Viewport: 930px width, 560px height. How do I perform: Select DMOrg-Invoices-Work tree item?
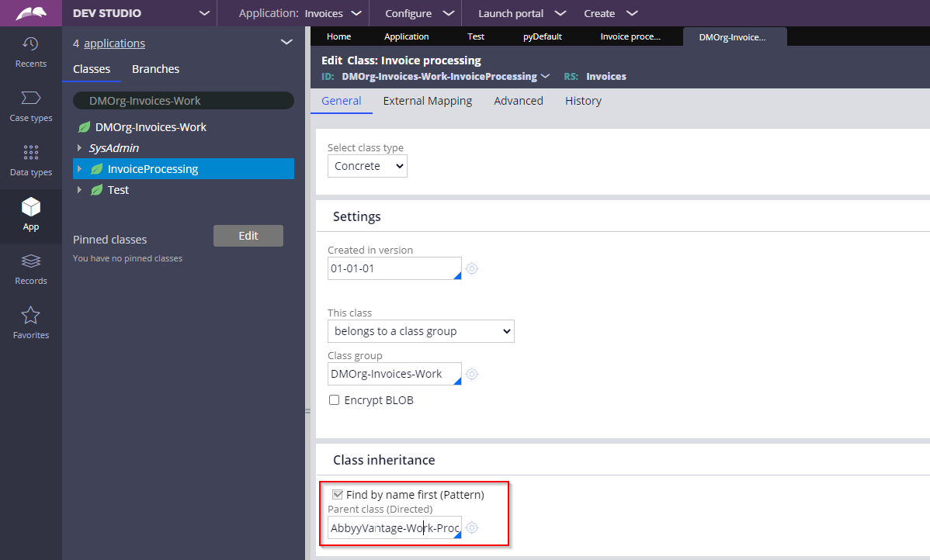(151, 127)
